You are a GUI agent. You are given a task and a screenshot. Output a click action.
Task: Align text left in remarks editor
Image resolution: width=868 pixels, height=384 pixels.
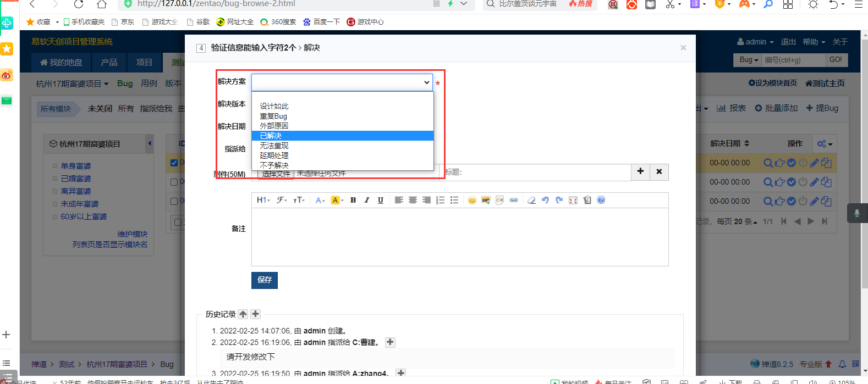(399, 200)
